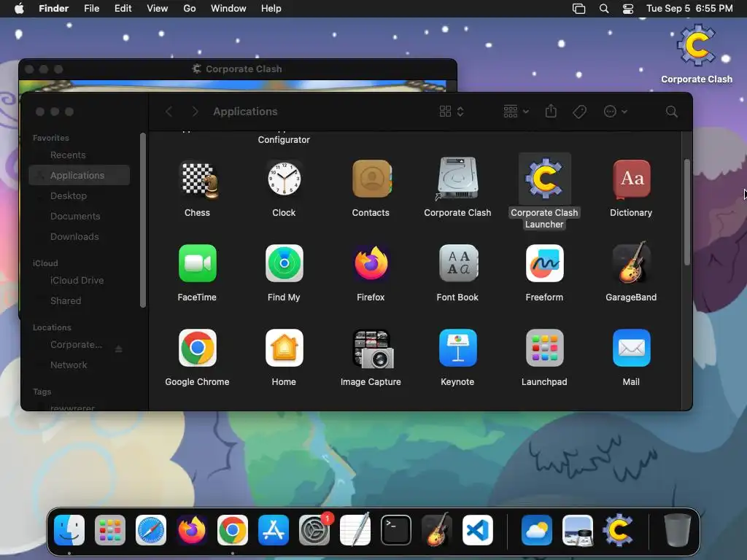Select the Contacts app icon
747x560 pixels.
pos(371,179)
